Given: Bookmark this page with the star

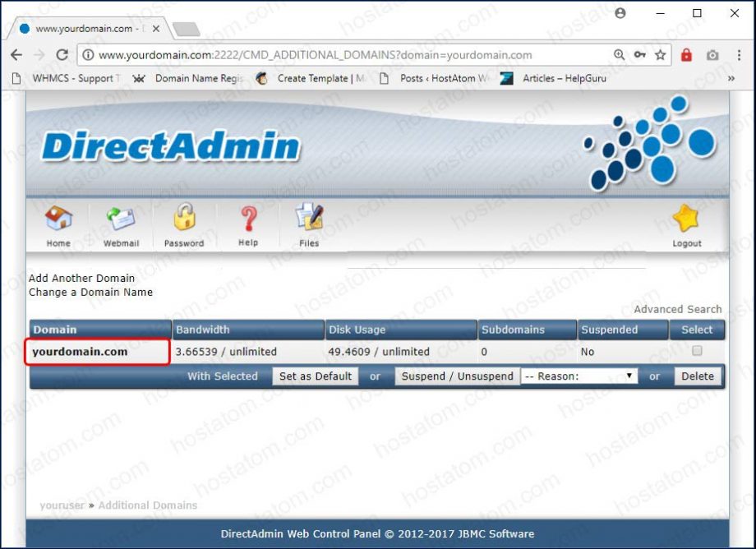Looking at the screenshot, I should click(660, 55).
